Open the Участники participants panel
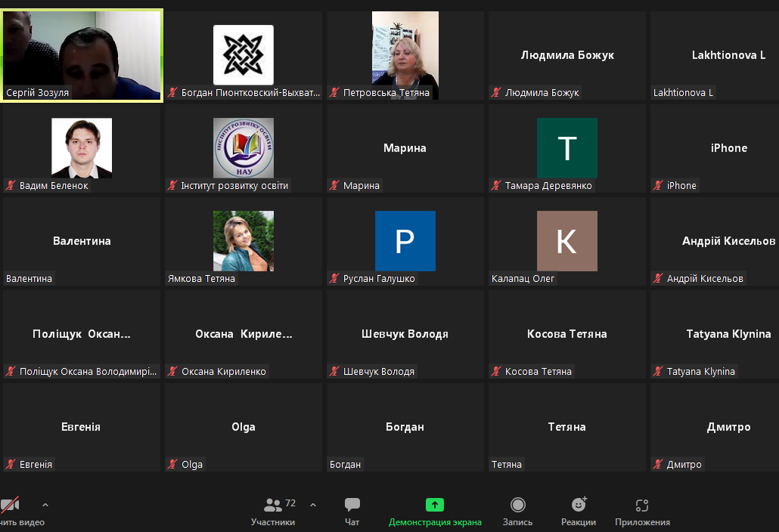Image resolution: width=779 pixels, height=532 pixels. click(x=273, y=510)
